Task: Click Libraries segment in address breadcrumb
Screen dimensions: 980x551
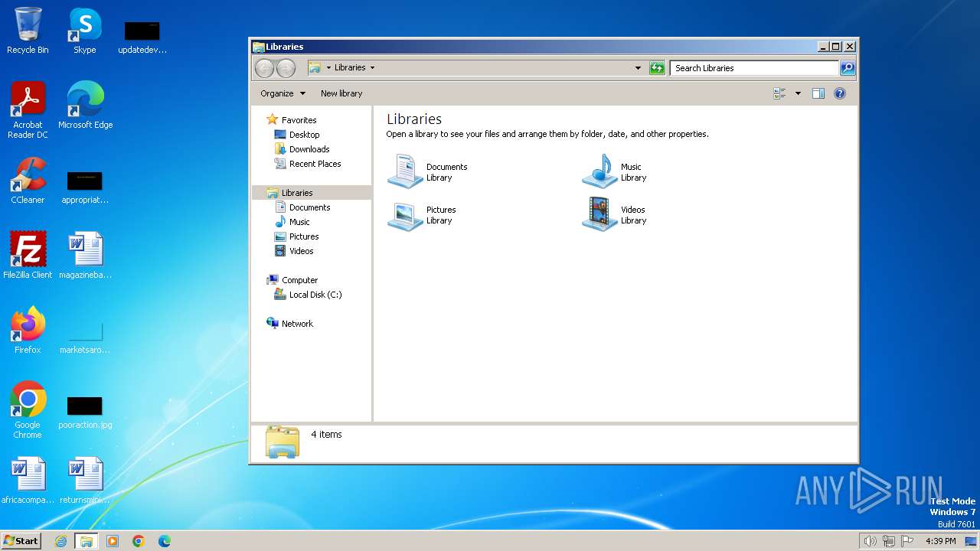Action: [x=350, y=67]
